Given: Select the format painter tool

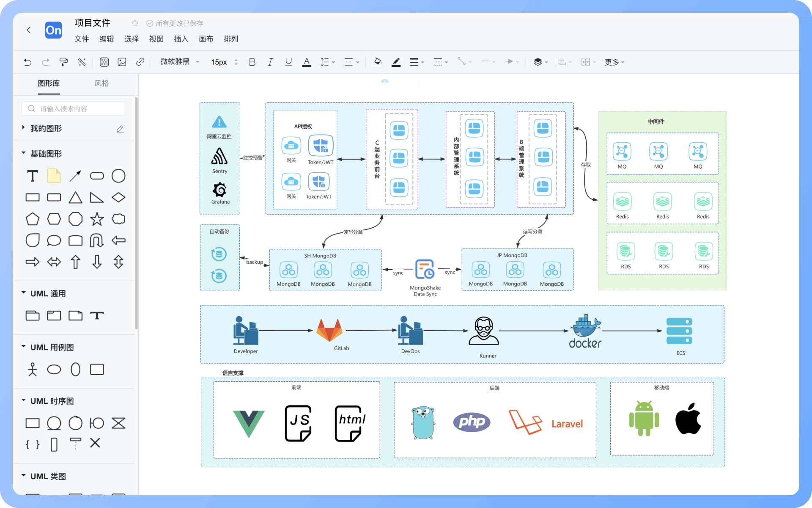Looking at the screenshot, I should point(63,62).
